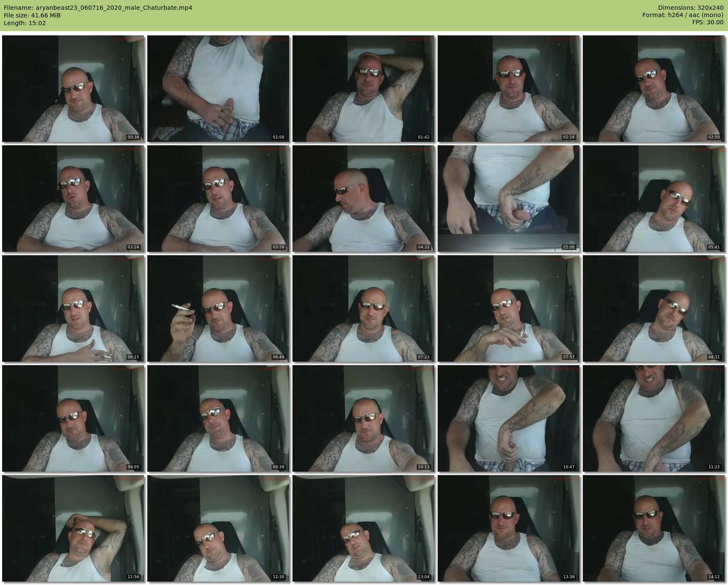Screen dimensions: 728x585
Task: Open the thumbnail frame stamped 00:34
Action: (x=73, y=89)
